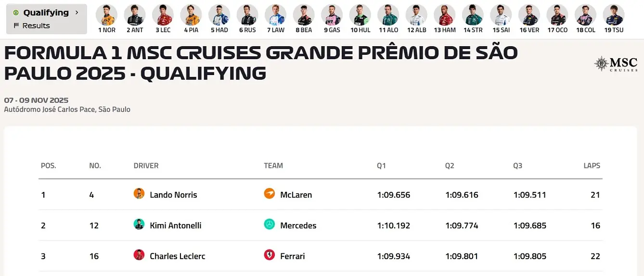644x276 pixels.
Task: Click the 13 HAM driver avatar
Action: pyautogui.click(x=444, y=15)
